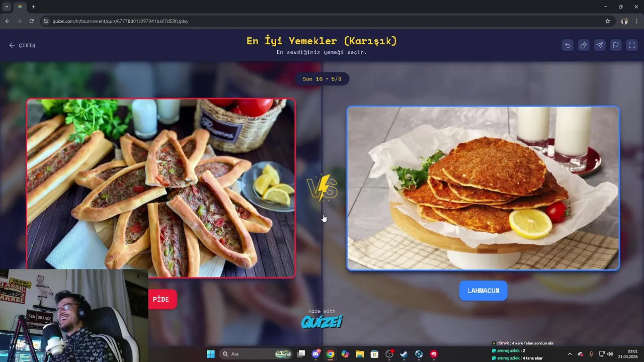The image size is (644, 362).
Task: Select the lahmacun photo card
Action: 483,188
